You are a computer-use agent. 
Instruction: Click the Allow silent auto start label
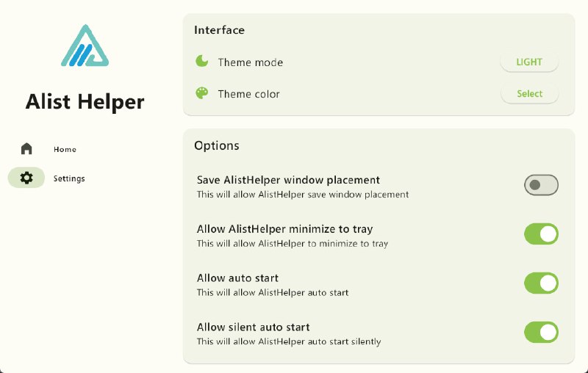(x=253, y=327)
